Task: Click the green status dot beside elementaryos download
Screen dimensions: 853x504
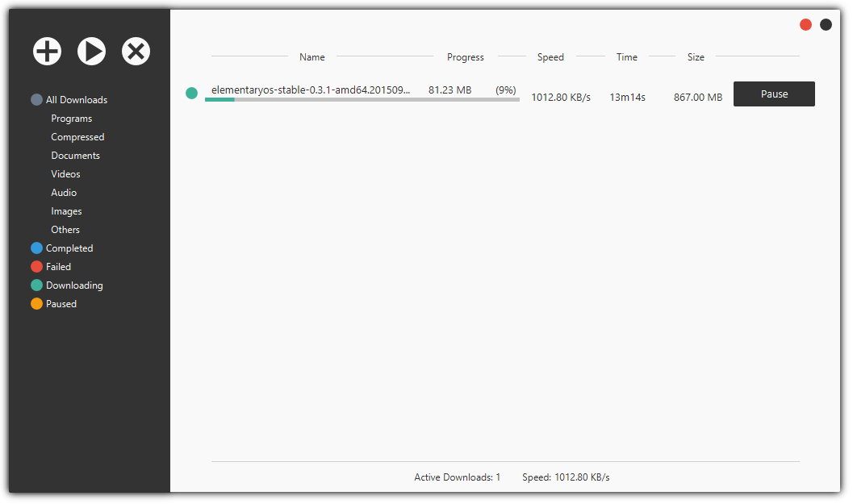Action: click(191, 94)
